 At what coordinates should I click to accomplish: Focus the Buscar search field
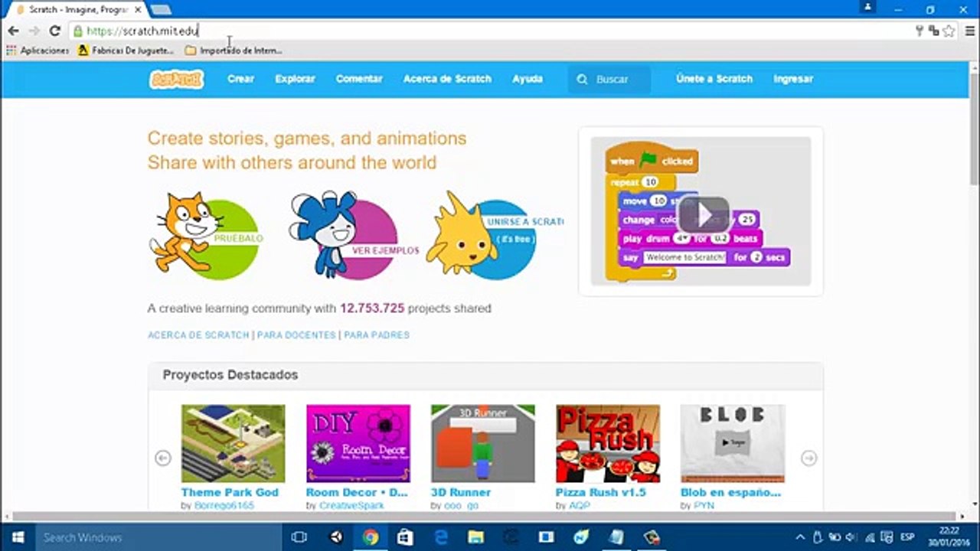(609, 80)
